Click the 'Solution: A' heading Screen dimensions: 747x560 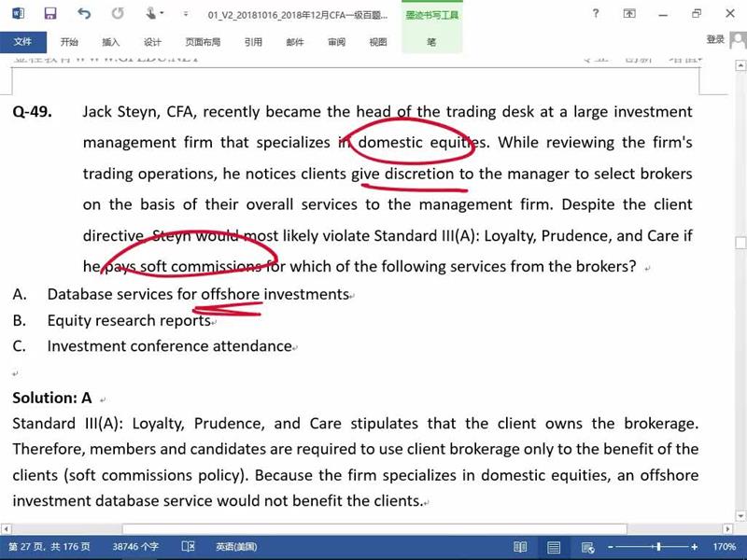point(52,398)
